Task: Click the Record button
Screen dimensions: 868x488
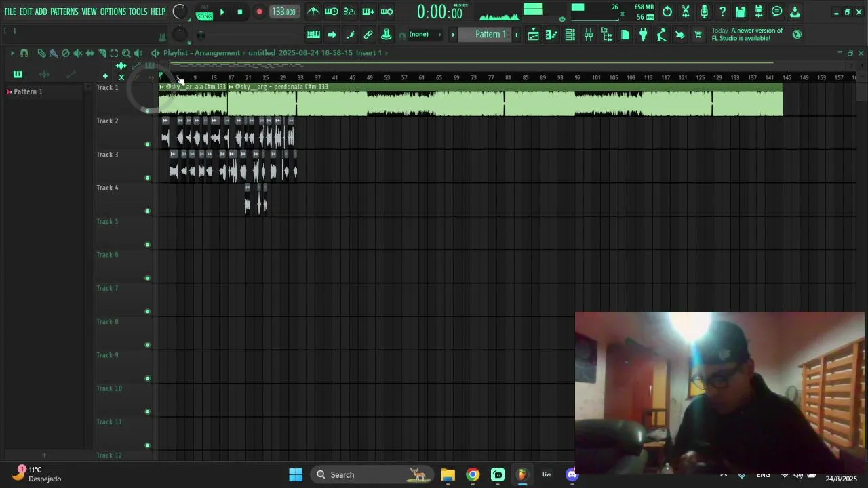Action: click(259, 12)
